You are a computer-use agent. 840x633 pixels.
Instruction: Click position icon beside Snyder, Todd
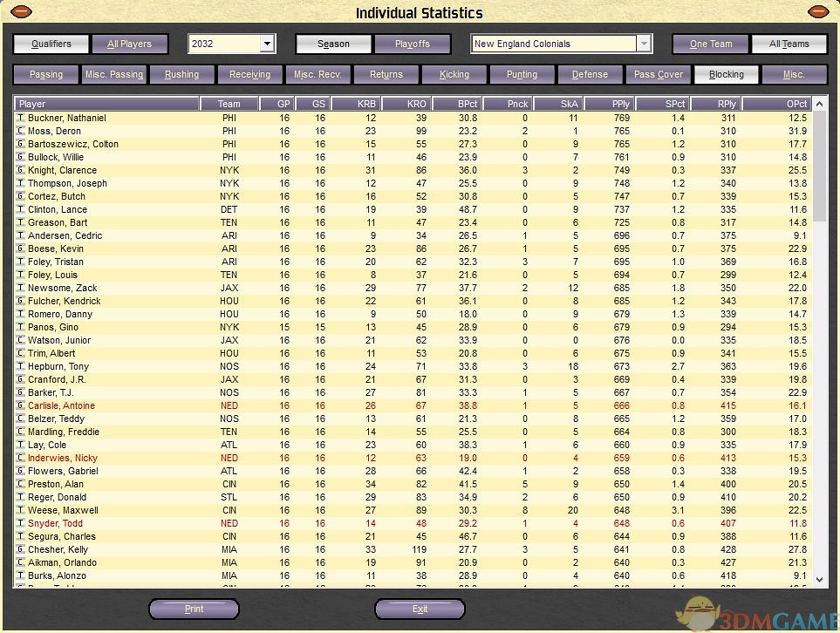tap(21, 523)
